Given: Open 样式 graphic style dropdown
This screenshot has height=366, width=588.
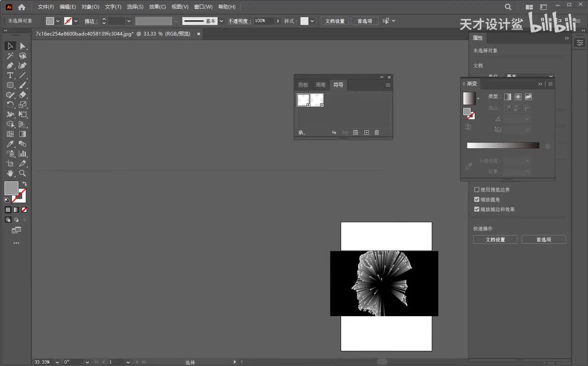Looking at the screenshot, I should pyautogui.click(x=312, y=21).
